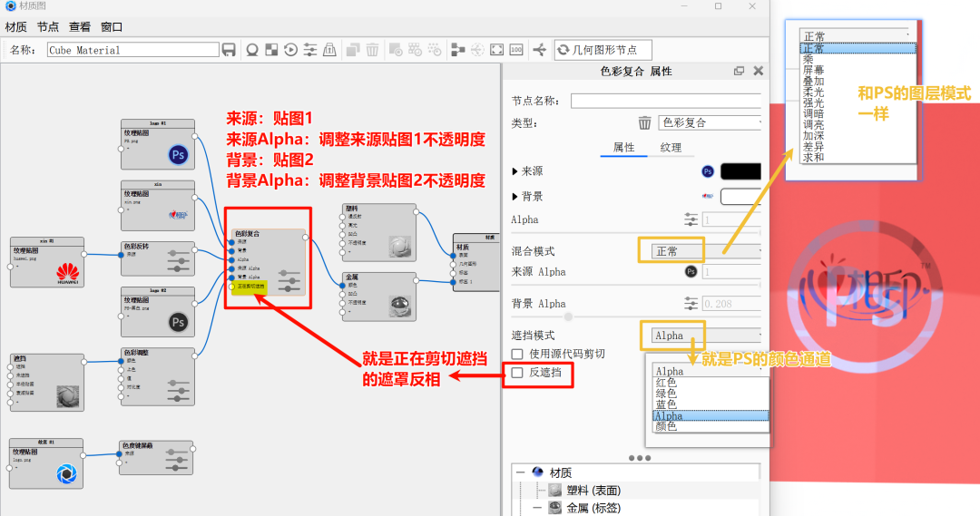The image size is (980, 516).
Task: Click the material preview ball icon
Action: tap(252, 50)
